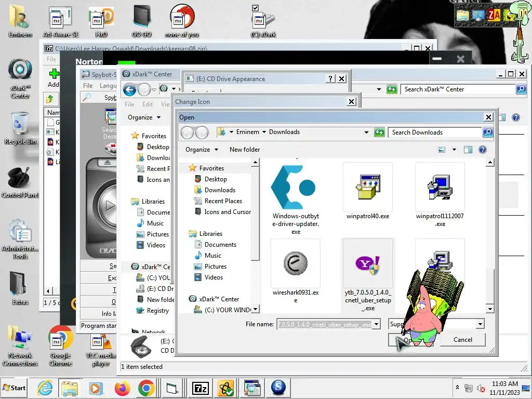
Task: Open Edit menu in xDark Center window
Action: coord(147,104)
